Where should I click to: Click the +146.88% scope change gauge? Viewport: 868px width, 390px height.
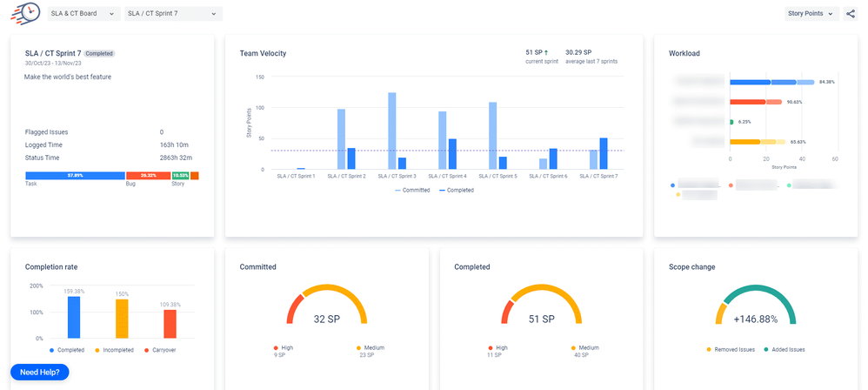753,319
